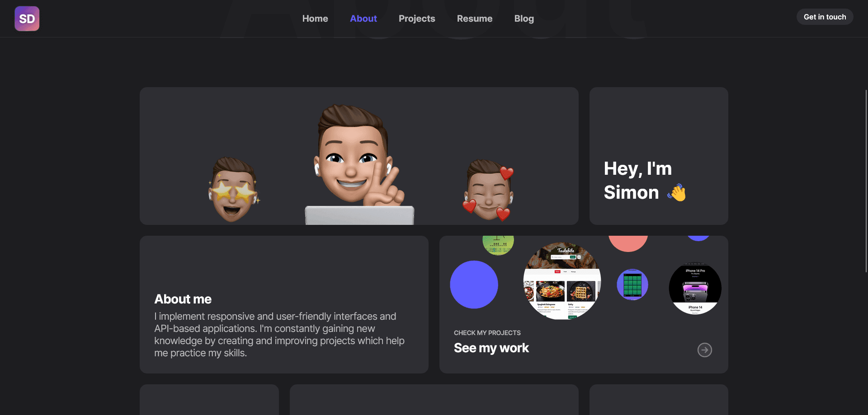Select the About navigation tab
This screenshot has height=415, width=868.
363,19
